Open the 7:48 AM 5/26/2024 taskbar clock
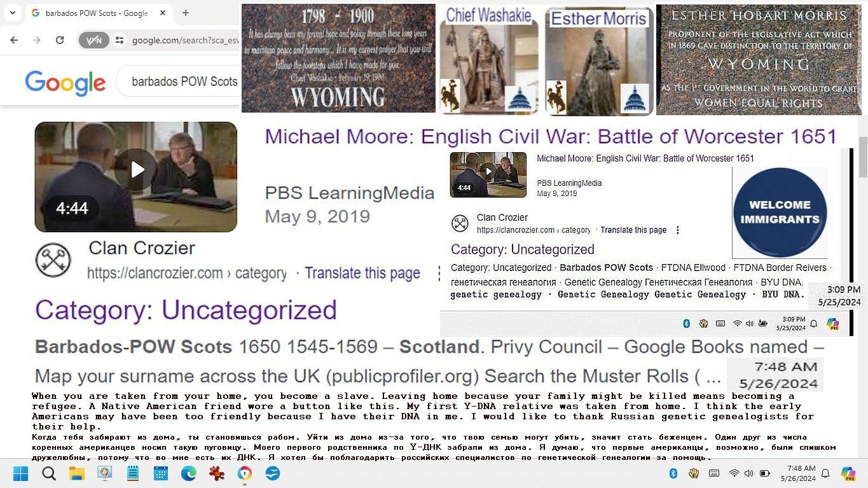This screenshot has width=868, height=488. click(798, 473)
